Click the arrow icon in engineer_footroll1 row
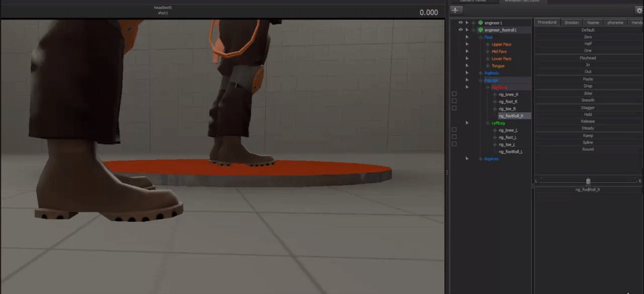Viewport: 644px width, 294px height. click(x=467, y=30)
